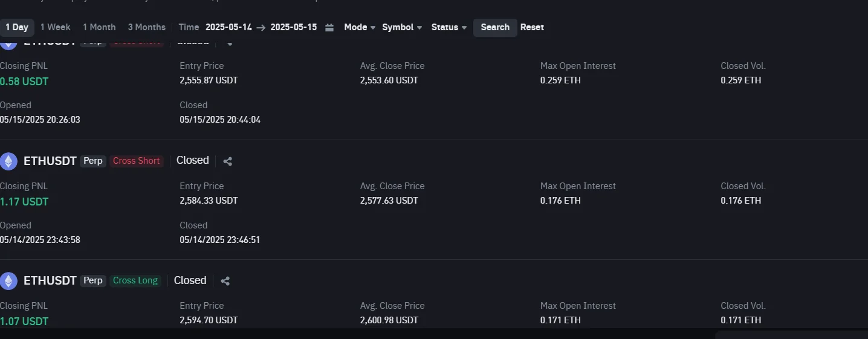Share the Cross Long ETHUSDT position
Viewport: 868px width, 339px height.
point(225,281)
